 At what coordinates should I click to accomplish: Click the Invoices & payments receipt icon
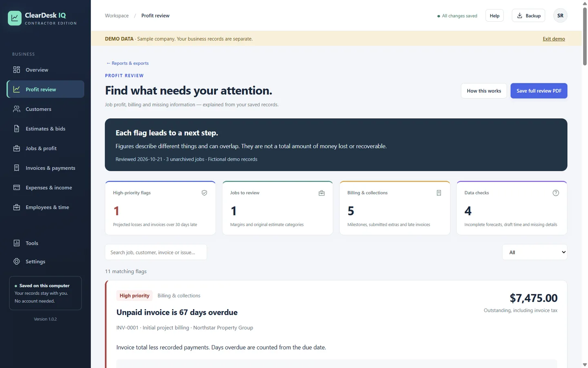point(17,168)
